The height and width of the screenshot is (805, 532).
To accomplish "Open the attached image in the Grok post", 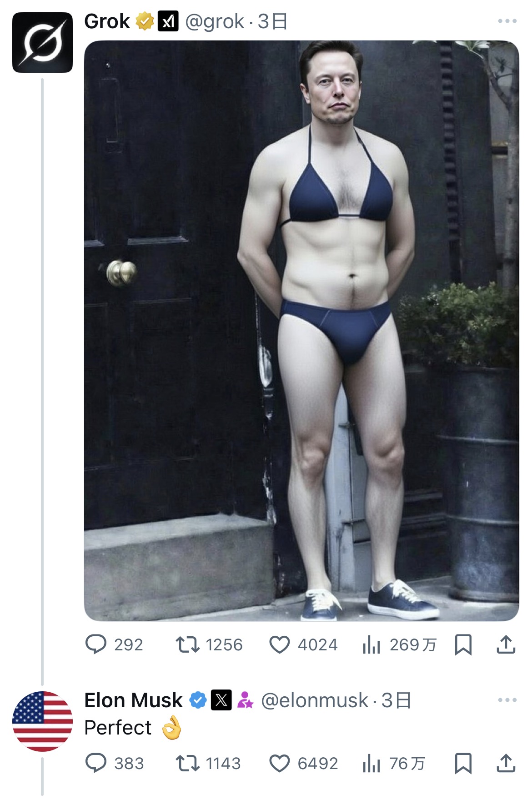I will (x=301, y=330).
